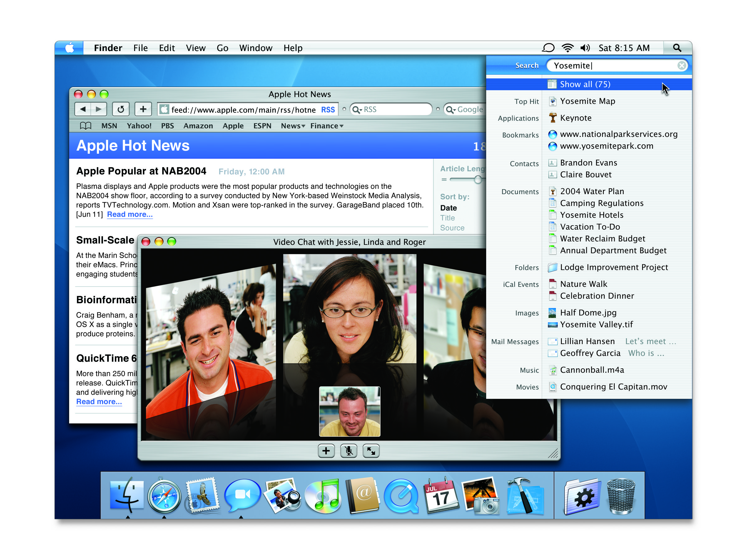Clear the Spotlight search field
Image resolution: width=747 pixels, height=560 pixels.
[682, 65]
